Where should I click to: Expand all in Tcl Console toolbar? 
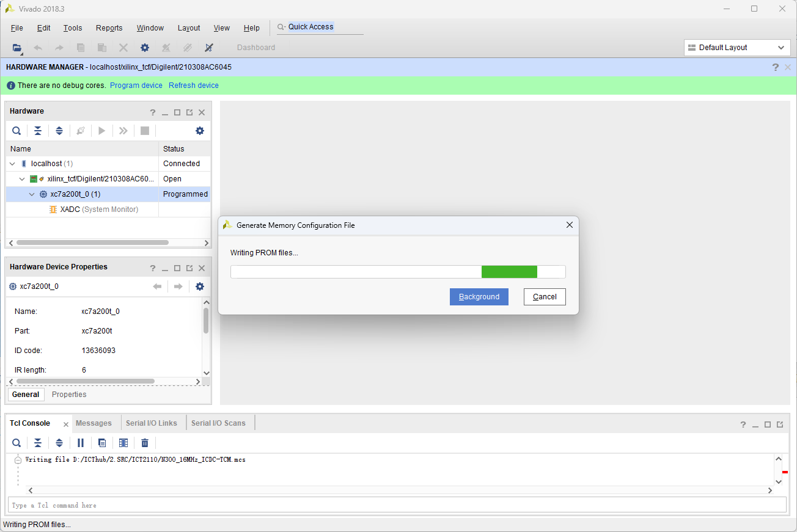[59, 443]
